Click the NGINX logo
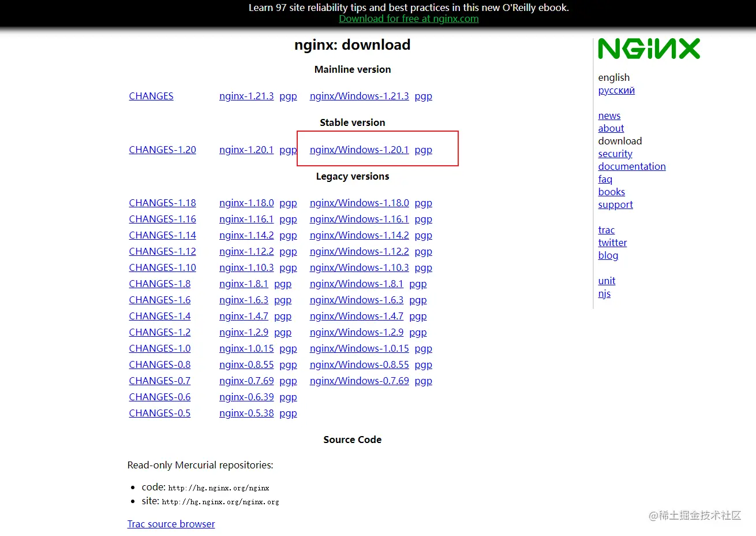This screenshot has height=536, width=756. point(649,49)
